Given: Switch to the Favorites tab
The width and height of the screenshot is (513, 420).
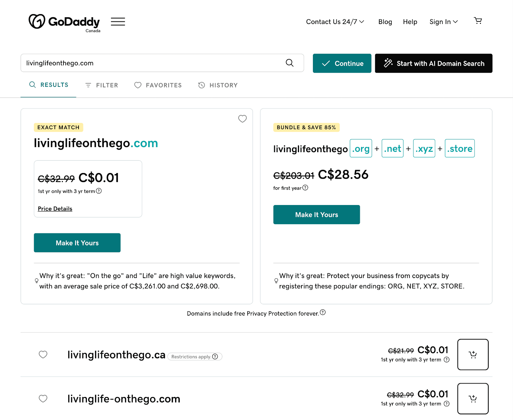Looking at the screenshot, I should point(158,85).
